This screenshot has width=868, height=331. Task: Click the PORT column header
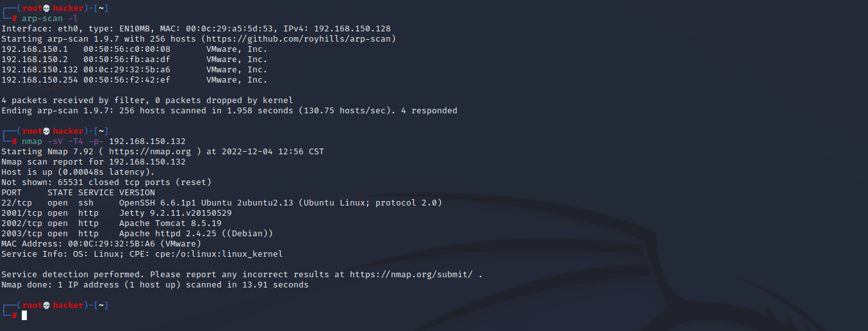point(12,193)
